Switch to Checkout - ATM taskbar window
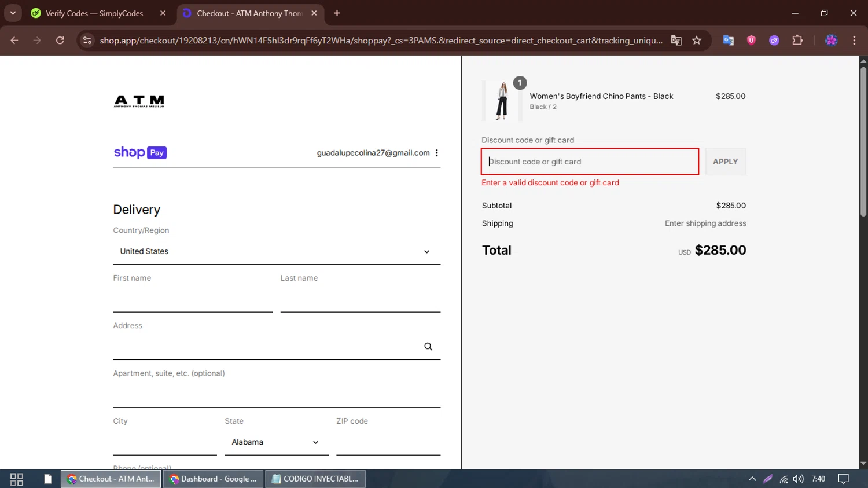Image resolution: width=868 pixels, height=488 pixels. (x=111, y=479)
